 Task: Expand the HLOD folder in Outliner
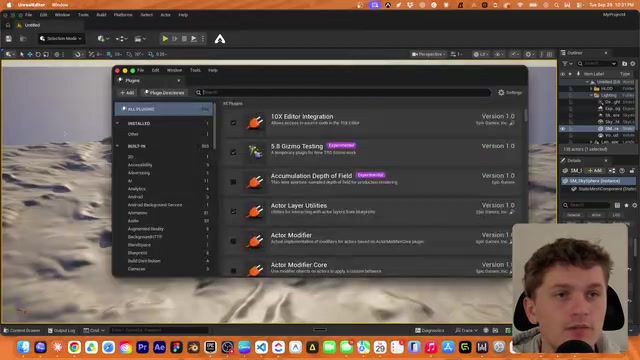click(x=591, y=89)
